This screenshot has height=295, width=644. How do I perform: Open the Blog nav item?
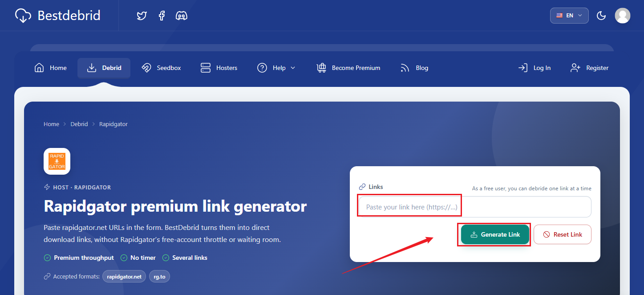[414, 68]
